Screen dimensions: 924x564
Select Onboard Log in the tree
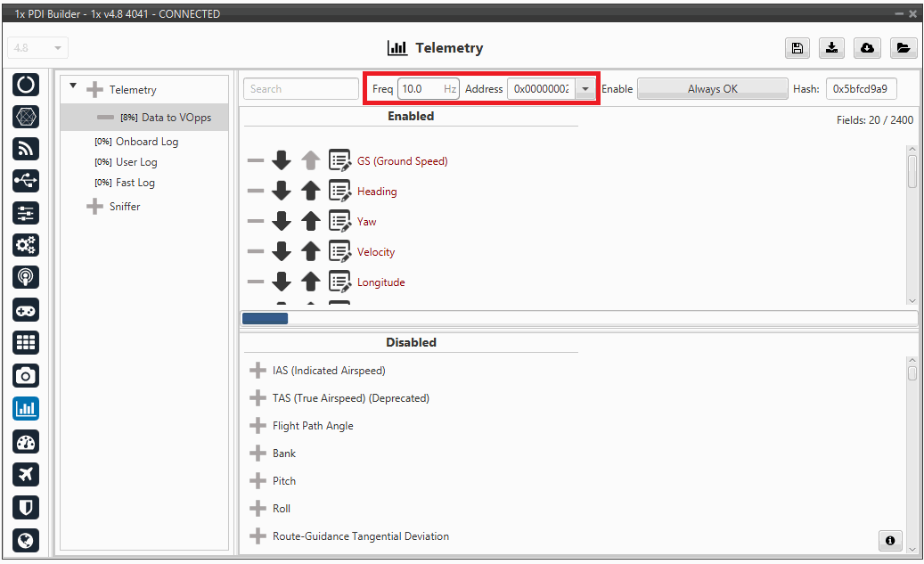coord(146,142)
